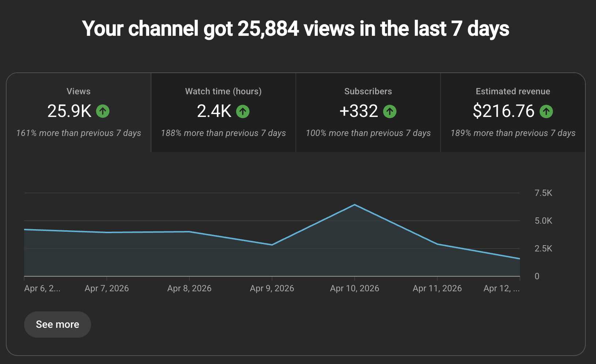596x364 pixels.
Task: Click the green arrow next to Watch time
Action: (243, 111)
